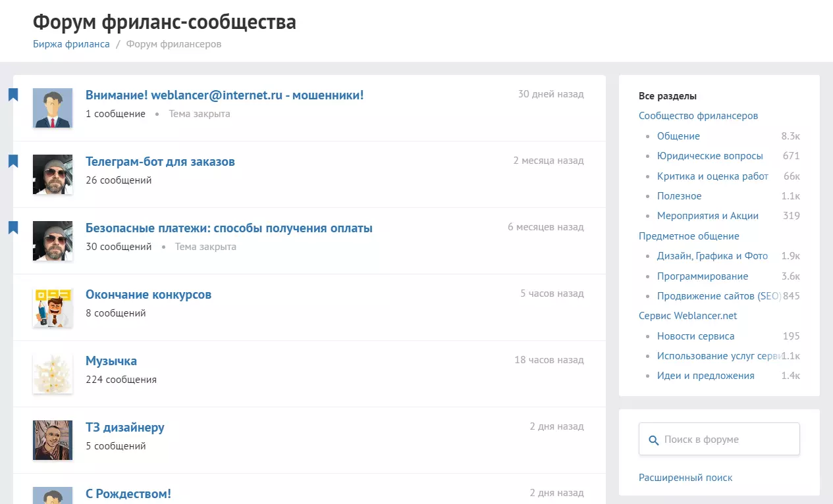Click the bookmark icon beside the weblancer@internet.ru topic
This screenshot has width=833, height=504.
pos(13,95)
